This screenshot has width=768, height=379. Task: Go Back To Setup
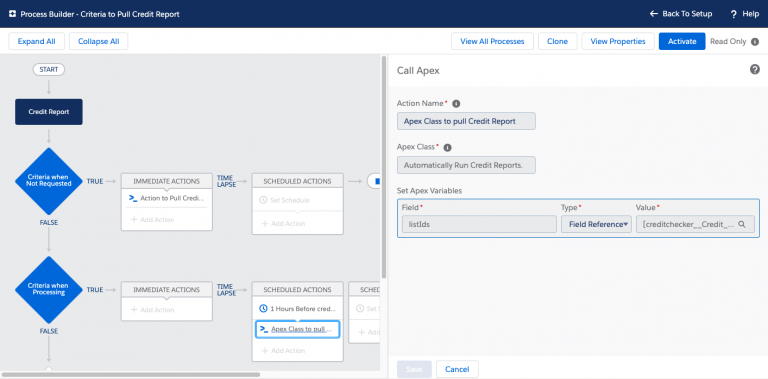[681, 14]
